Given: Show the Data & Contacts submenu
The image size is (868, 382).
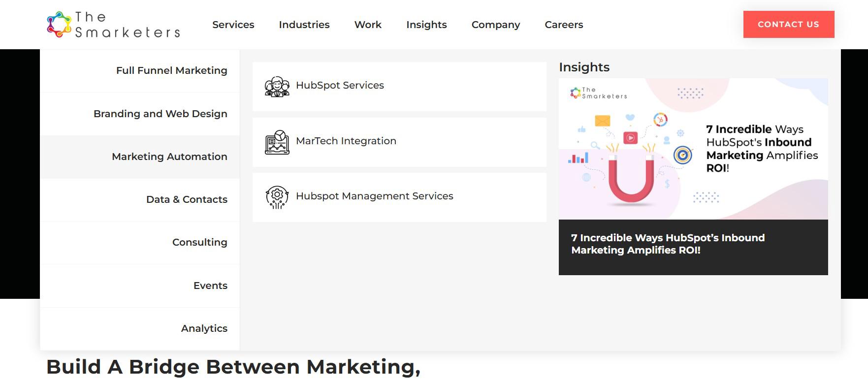Looking at the screenshot, I should [187, 199].
